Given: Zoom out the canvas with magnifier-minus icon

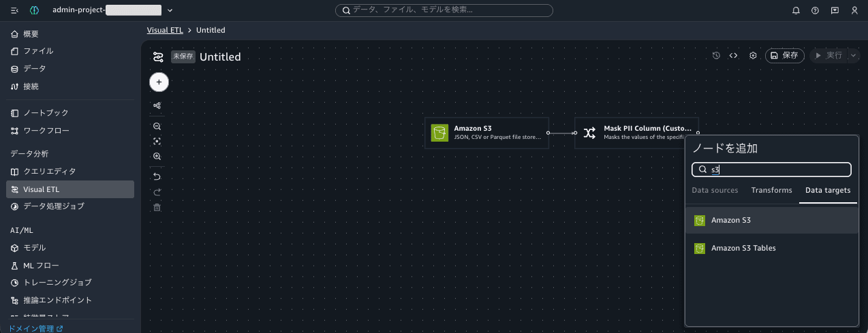Looking at the screenshot, I should [x=157, y=127].
